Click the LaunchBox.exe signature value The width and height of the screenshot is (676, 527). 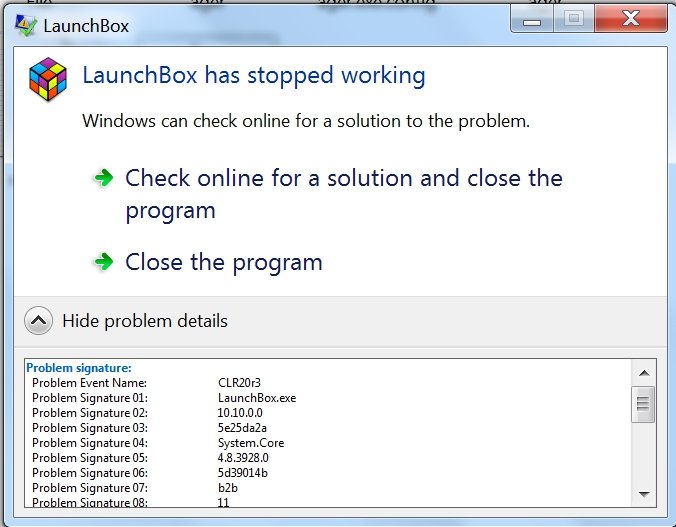257,398
